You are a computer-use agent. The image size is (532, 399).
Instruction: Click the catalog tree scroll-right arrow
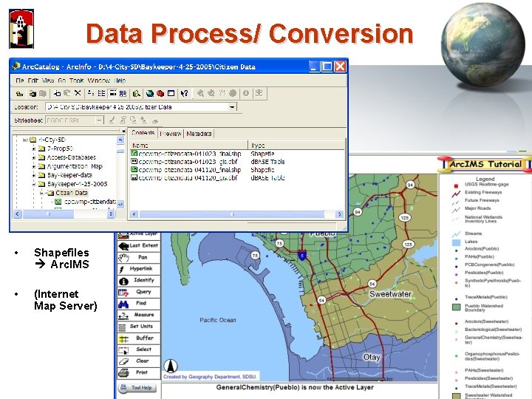pos(111,214)
